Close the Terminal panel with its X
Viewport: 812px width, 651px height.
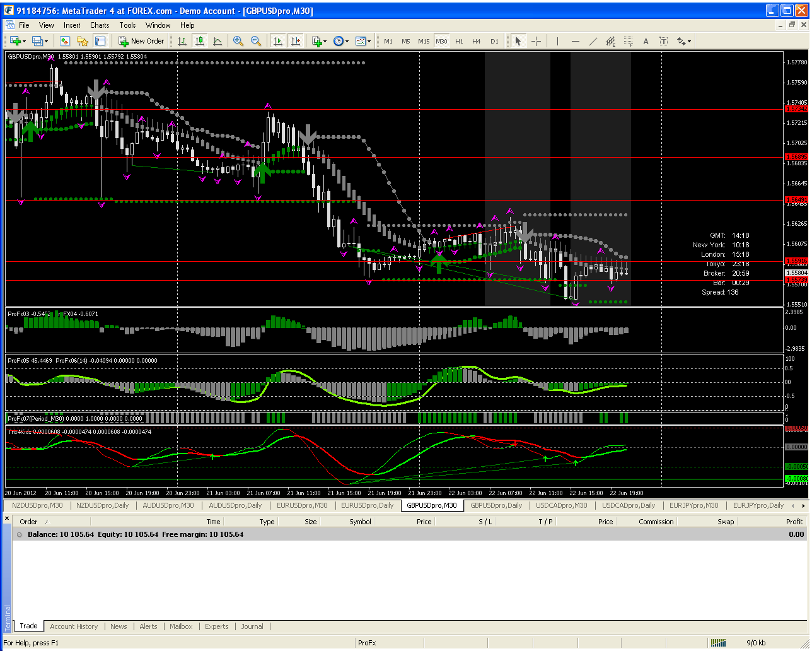(7, 519)
